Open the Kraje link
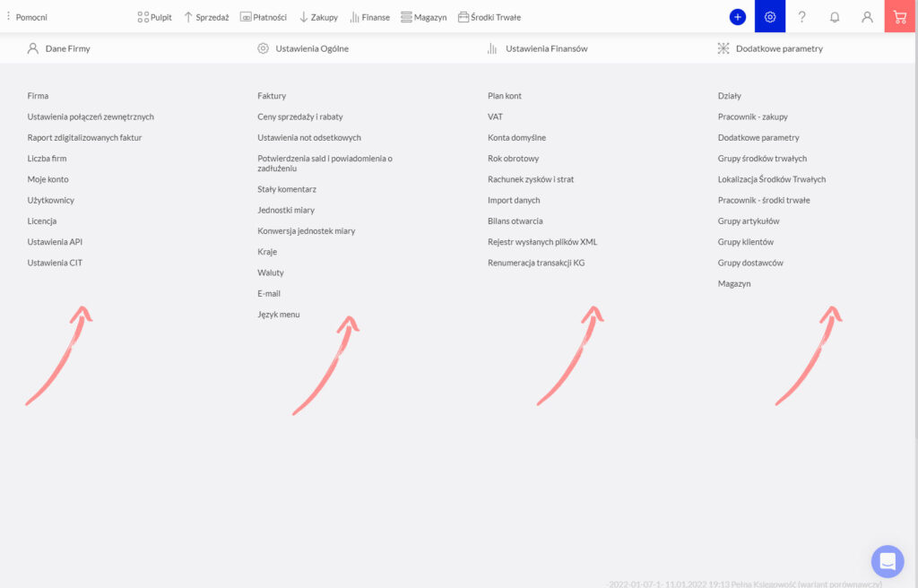 point(267,252)
